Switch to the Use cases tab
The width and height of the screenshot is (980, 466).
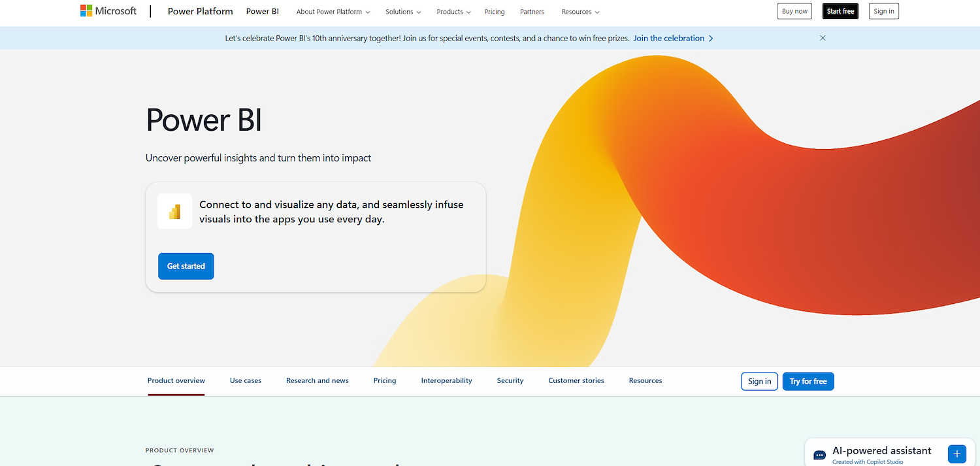[x=246, y=380]
